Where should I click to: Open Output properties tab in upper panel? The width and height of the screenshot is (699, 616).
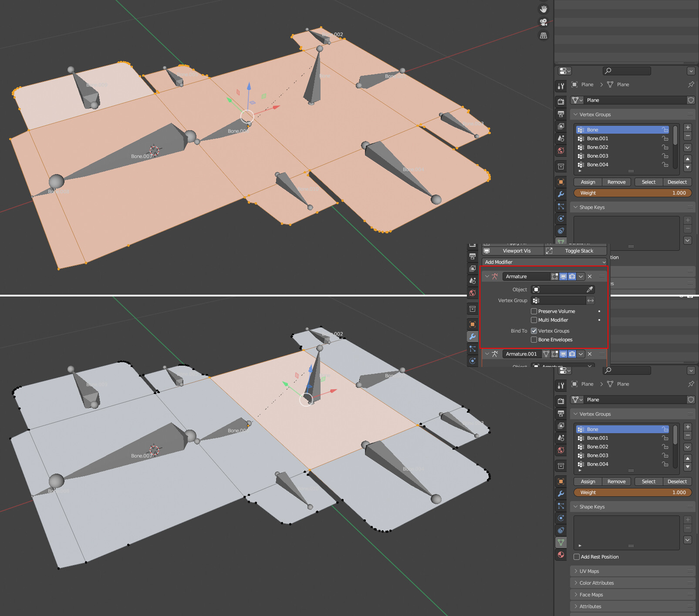[561, 114]
